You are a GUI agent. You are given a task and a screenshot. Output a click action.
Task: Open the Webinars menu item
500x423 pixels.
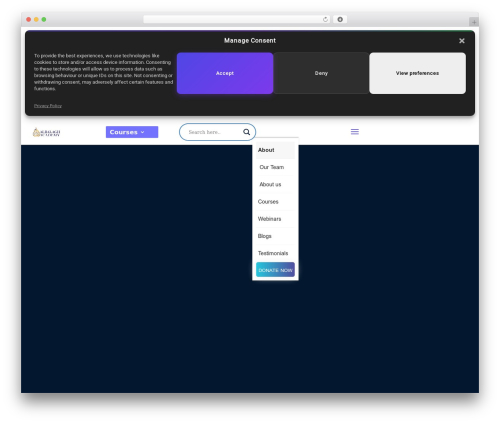click(275, 219)
